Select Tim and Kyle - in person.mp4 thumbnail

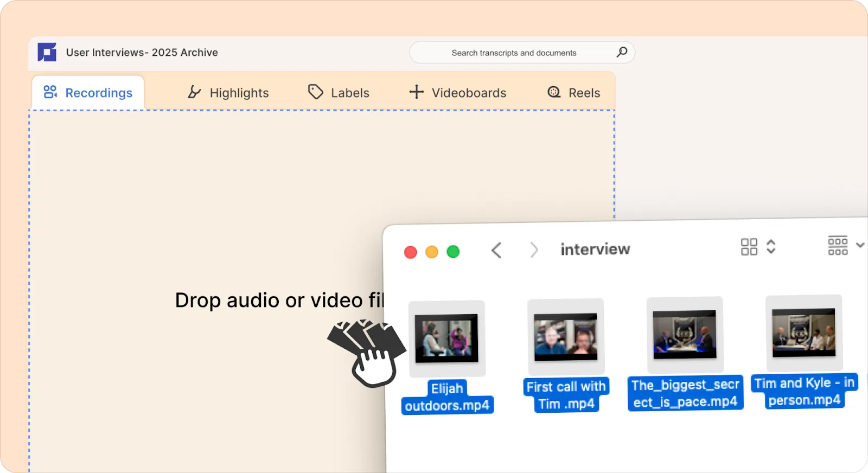click(804, 333)
